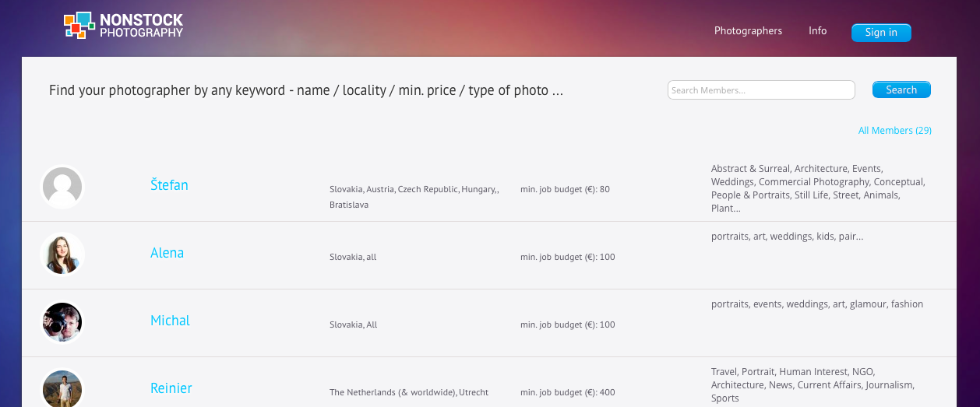This screenshot has height=407, width=980.
Task: Open Reinier's profile picture
Action: point(62,388)
